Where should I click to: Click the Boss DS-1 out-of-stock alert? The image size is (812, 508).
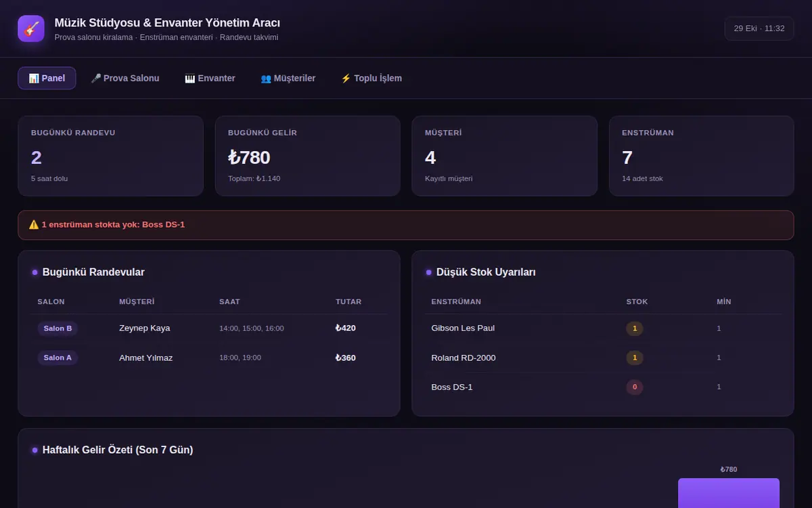click(x=406, y=225)
